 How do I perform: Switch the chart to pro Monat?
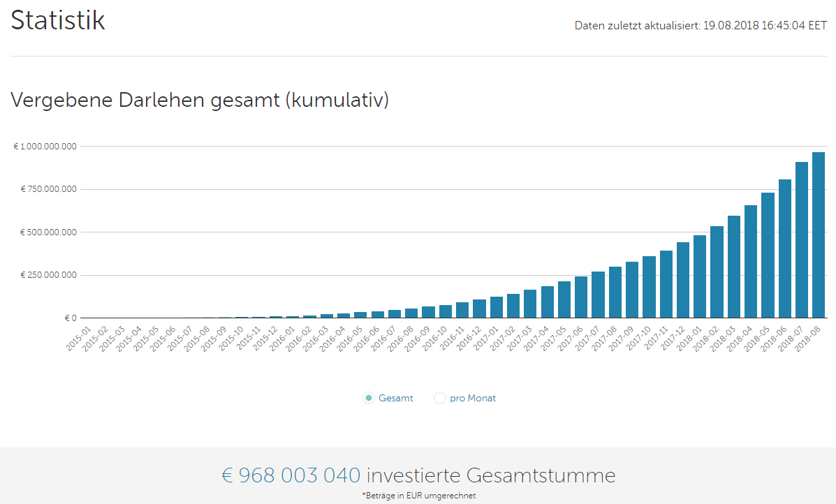click(440, 399)
